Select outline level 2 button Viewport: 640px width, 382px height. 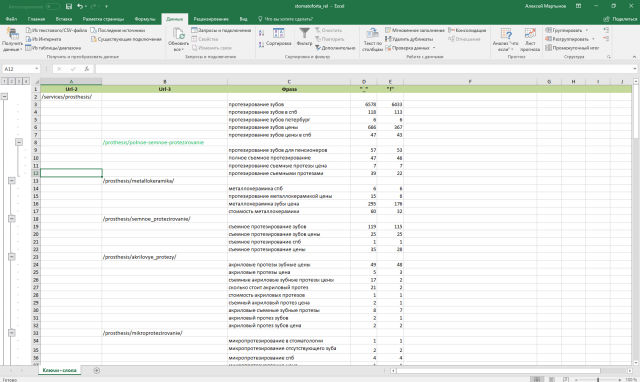tap(11, 81)
